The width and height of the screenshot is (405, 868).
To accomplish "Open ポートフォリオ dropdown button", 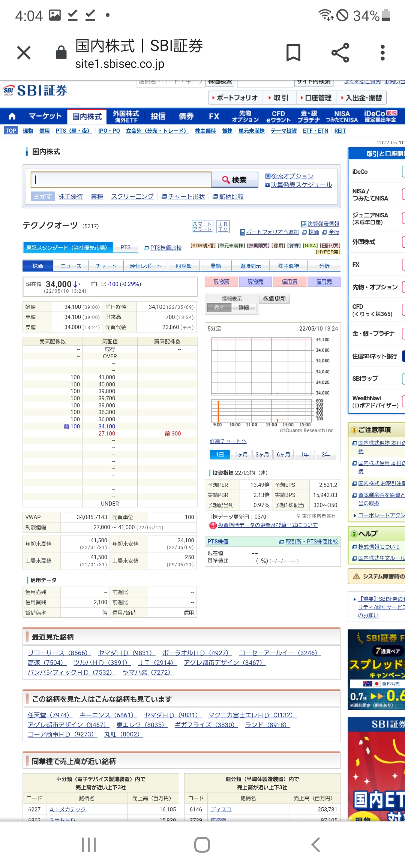I will pos(235,98).
